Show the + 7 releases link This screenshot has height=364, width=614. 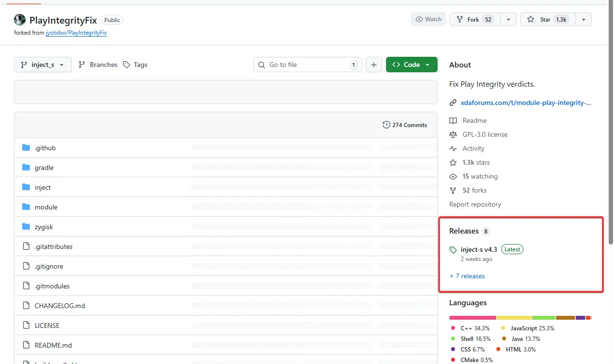coord(467,276)
